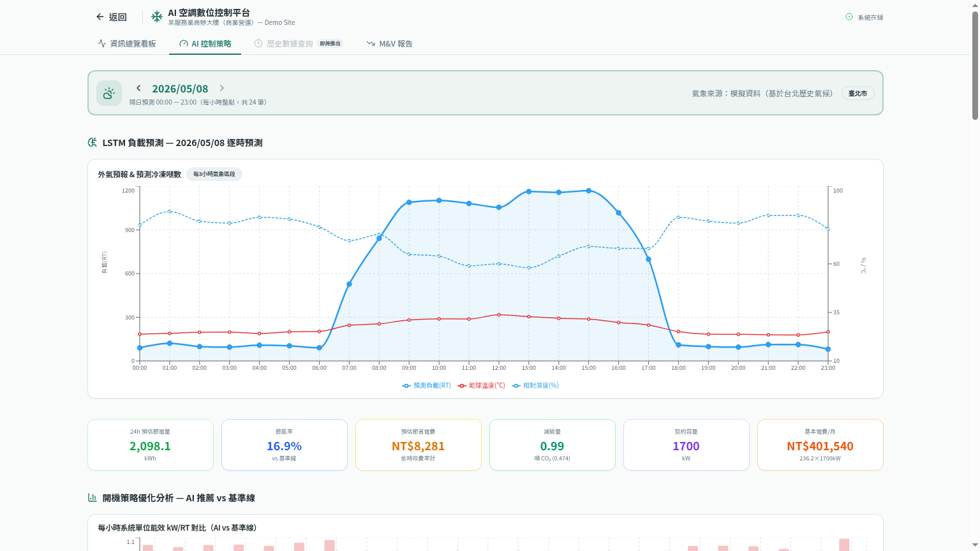The height and width of the screenshot is (551, 980).
Task: Go to previous day with left chevron
Action: pos(138,88)
